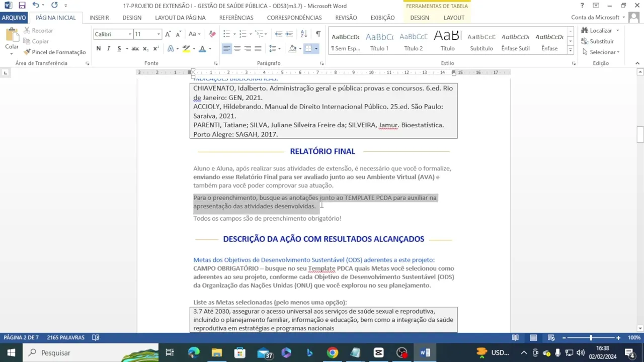Switch to CORRESPONDÊNCIAS tab

(x=294, y=18)
